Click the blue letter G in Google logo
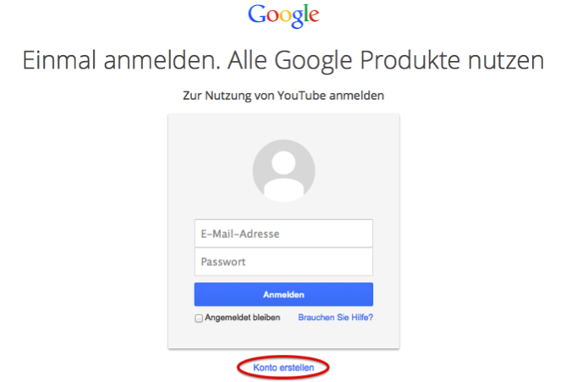 coord(257,14)
